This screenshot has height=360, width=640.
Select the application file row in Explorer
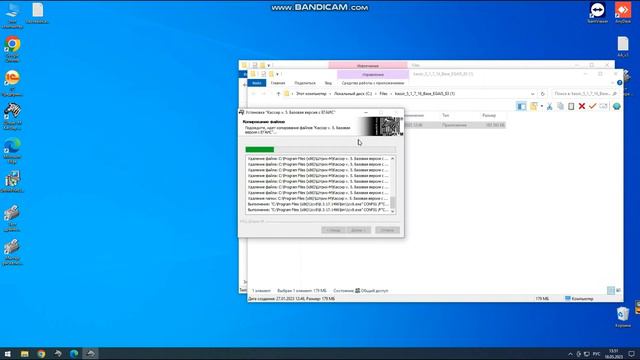pyautogui.click(x=454, y=125)
